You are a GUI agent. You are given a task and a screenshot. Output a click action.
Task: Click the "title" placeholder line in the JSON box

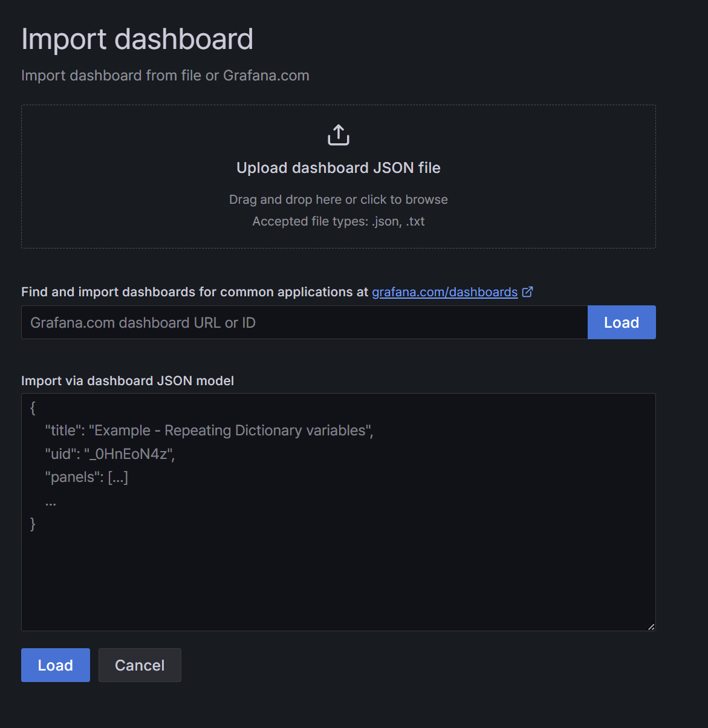(209, 431)
